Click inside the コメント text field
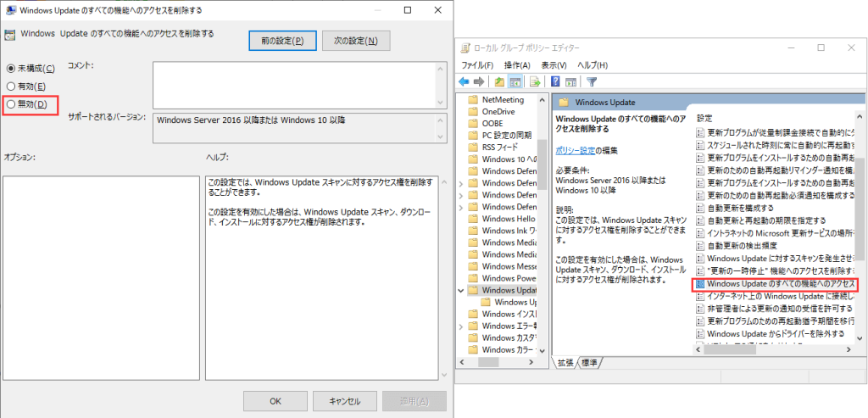This screenshot has width=868, height=418. [x=293, y=85]
